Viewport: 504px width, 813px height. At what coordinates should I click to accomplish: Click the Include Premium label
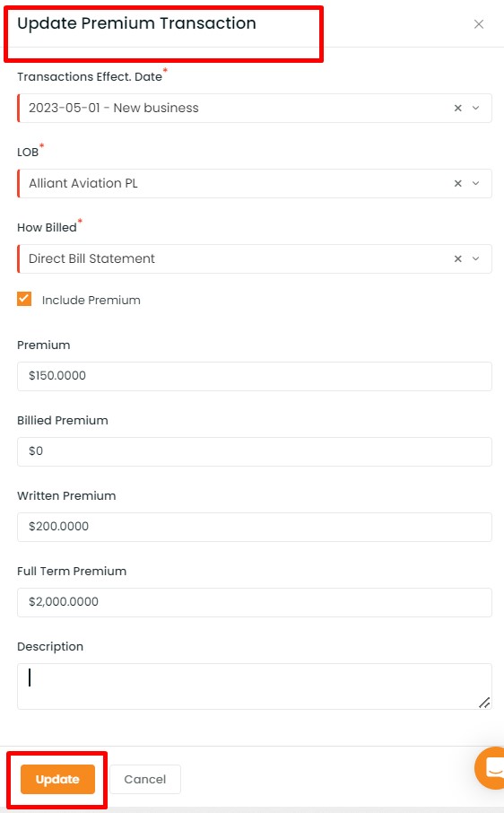(91, 301)
